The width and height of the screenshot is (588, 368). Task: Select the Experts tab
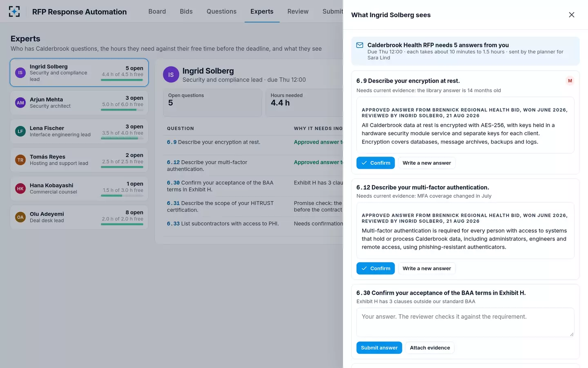[262, 11]
